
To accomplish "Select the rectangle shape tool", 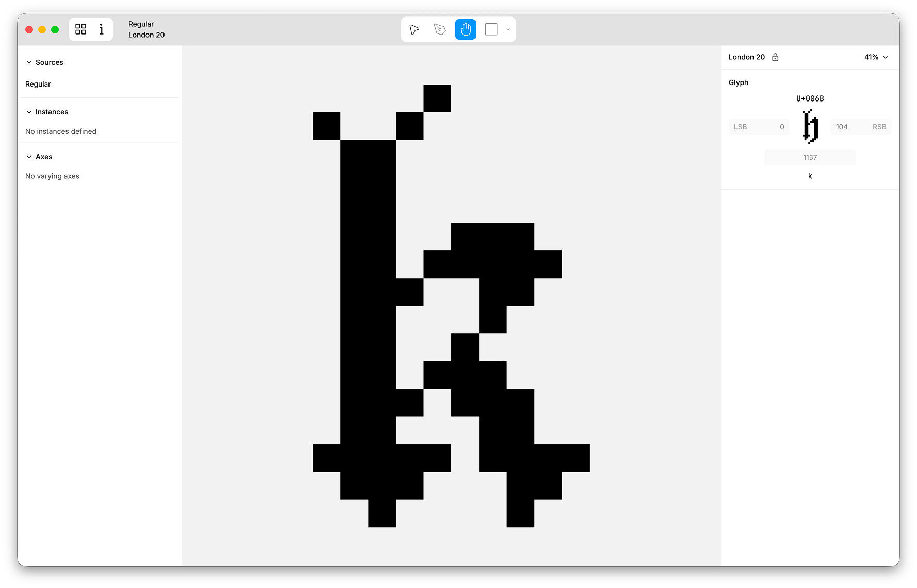I will [492, 29].
